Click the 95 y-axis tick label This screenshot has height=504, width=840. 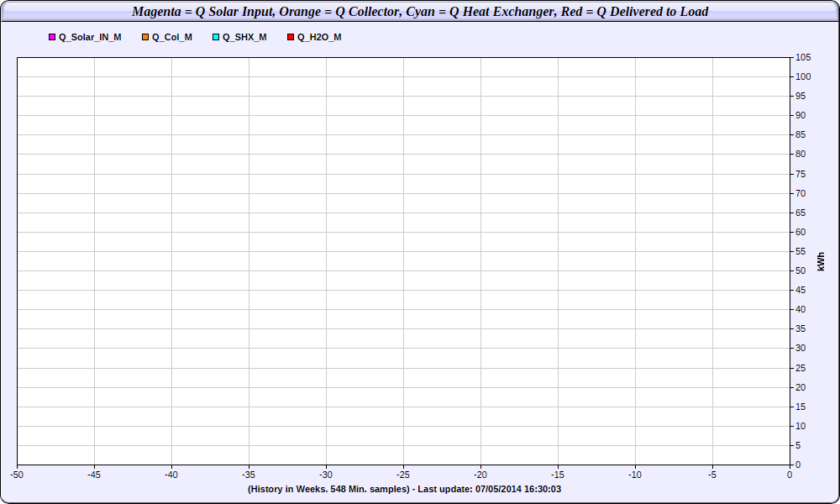(801, 97)
